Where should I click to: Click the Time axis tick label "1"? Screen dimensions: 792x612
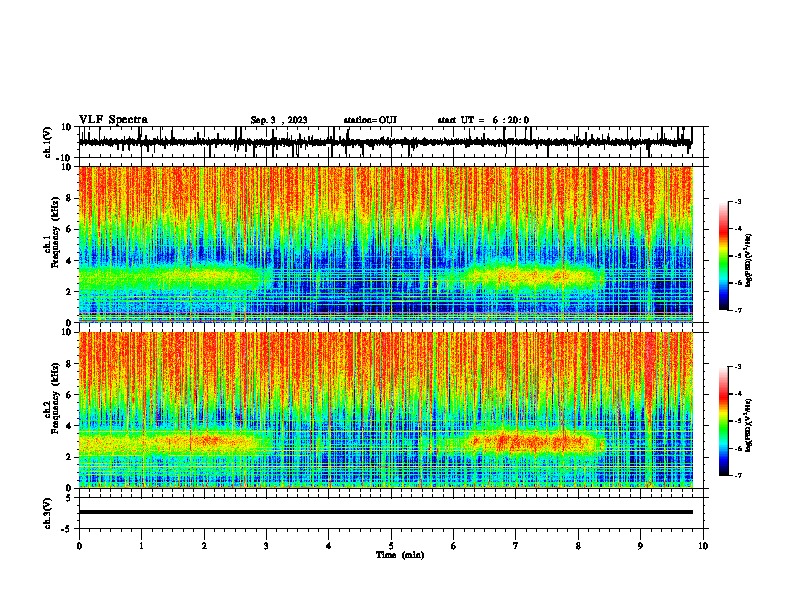(141, 546)
